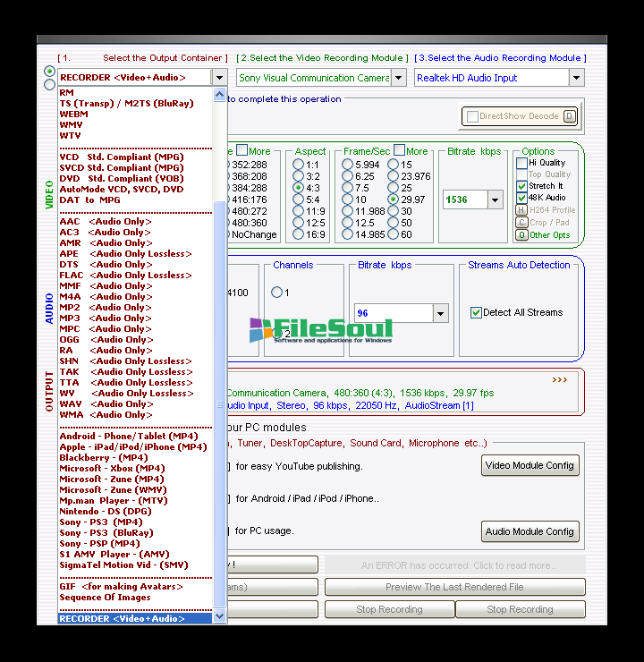
Task: Click the 'O' Other Opts icon button
Action: coord(521,235)
